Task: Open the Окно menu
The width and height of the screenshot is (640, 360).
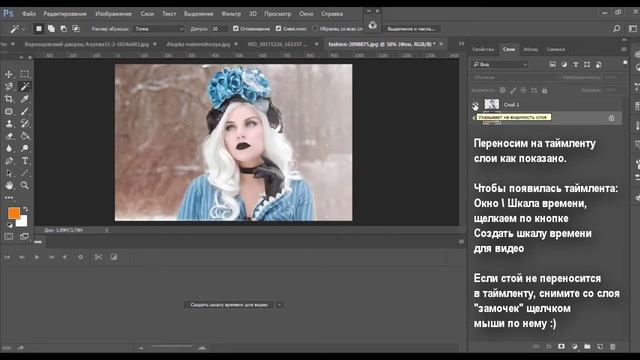Action: click(306, 14)
